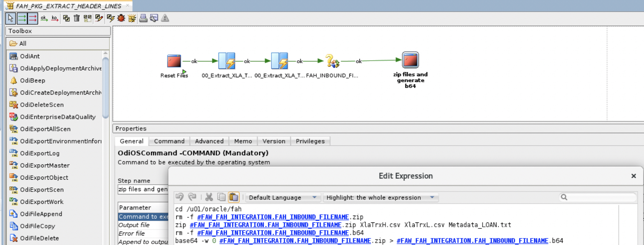Select OdiCreateDeploymentArchive tool in toolbox
Viewport: 644px width, 245px height.
click(56, 93)
